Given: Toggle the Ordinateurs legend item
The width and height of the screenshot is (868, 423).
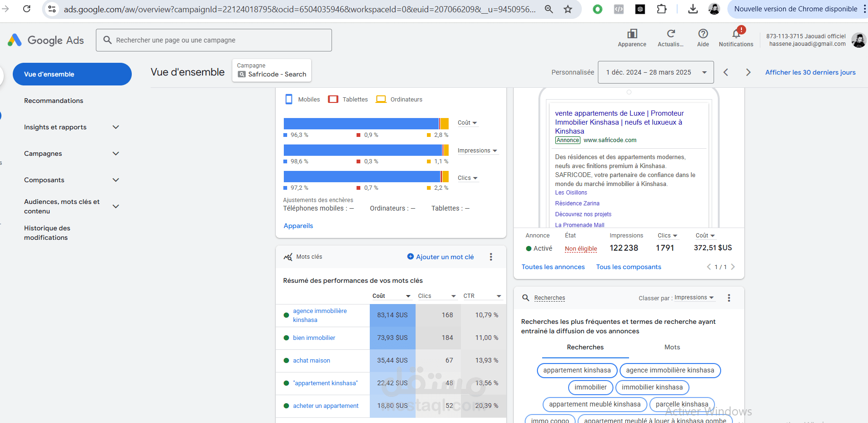Looking at the screenshot, I should [399, 99].
